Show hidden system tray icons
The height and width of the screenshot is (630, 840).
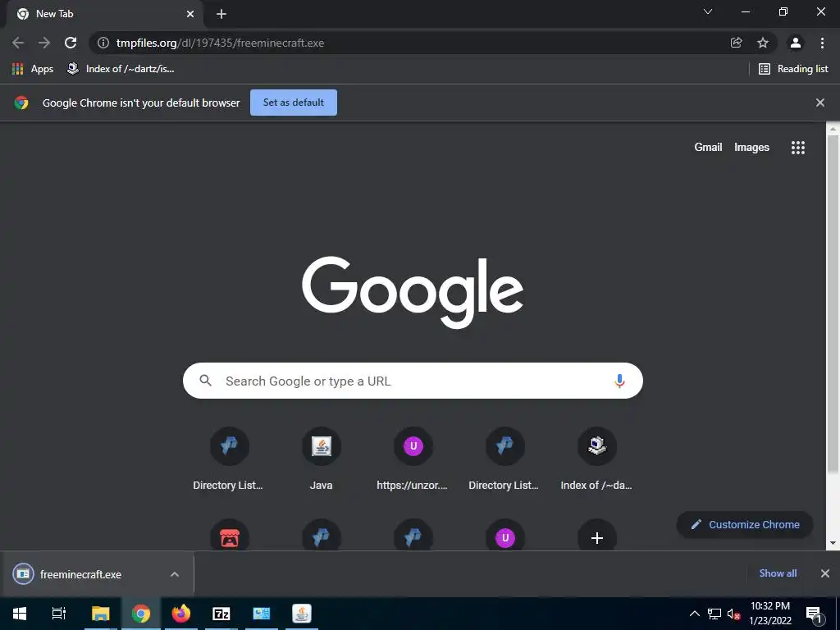click(694, 614)
